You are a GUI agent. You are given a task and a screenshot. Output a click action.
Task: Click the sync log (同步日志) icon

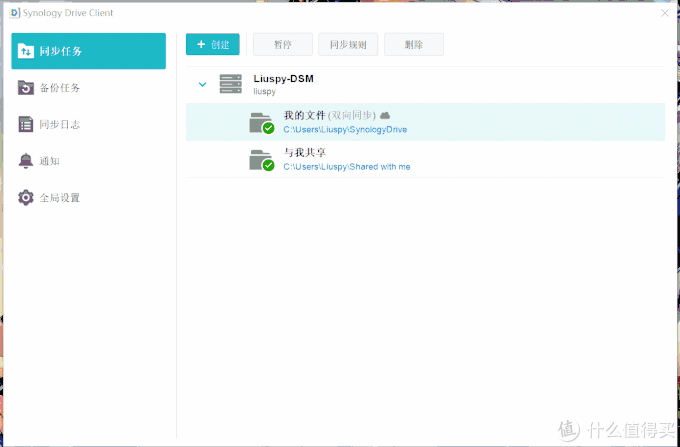[x=26, y=125]
